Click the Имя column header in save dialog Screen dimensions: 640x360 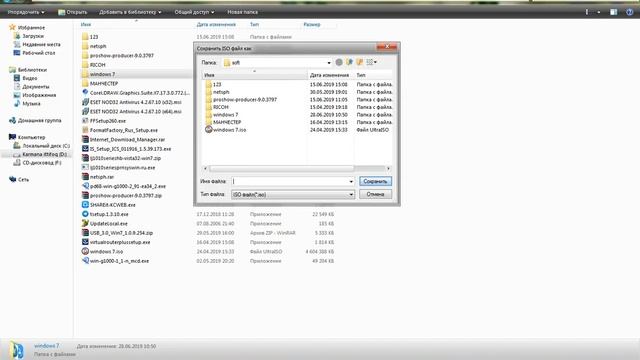click(x=255, y=75)
